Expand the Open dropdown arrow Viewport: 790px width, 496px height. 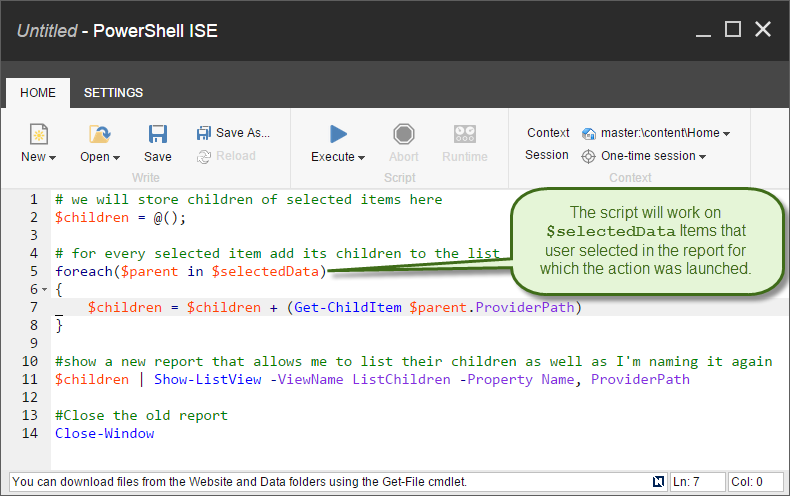click(x=116, y=158)
